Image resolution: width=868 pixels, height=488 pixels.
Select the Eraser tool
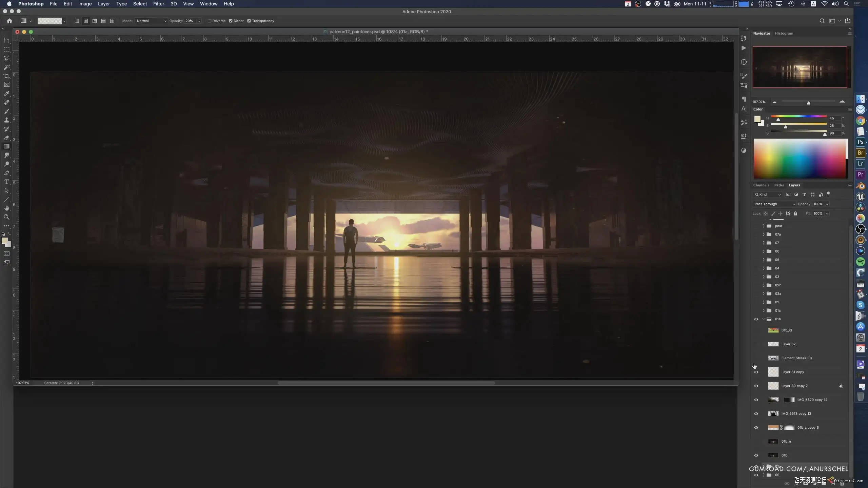click(x=6, y=138)
